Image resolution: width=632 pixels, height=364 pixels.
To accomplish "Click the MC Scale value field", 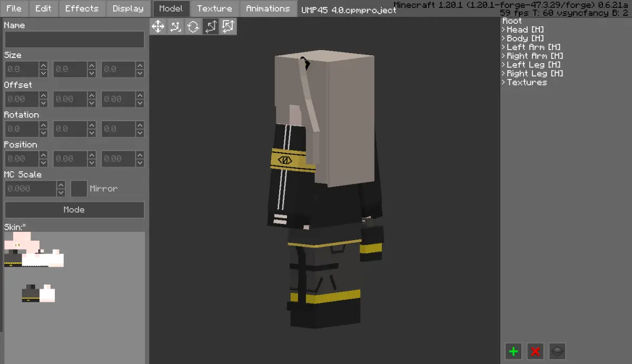I will 31,189.
